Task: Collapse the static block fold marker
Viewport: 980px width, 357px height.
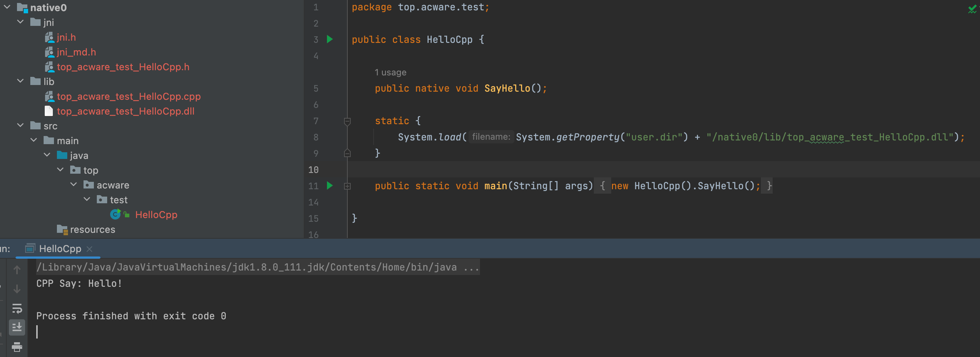Action: point(347,122)
